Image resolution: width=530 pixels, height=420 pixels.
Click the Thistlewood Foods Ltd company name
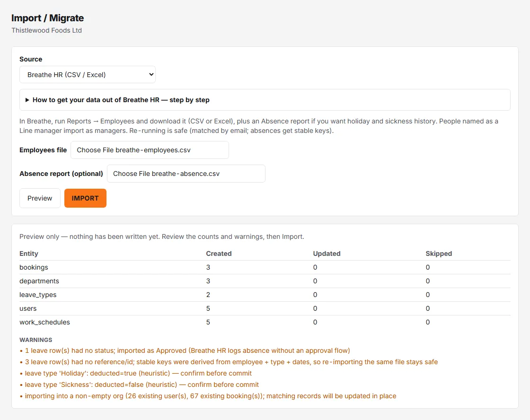tap(47, 30)
